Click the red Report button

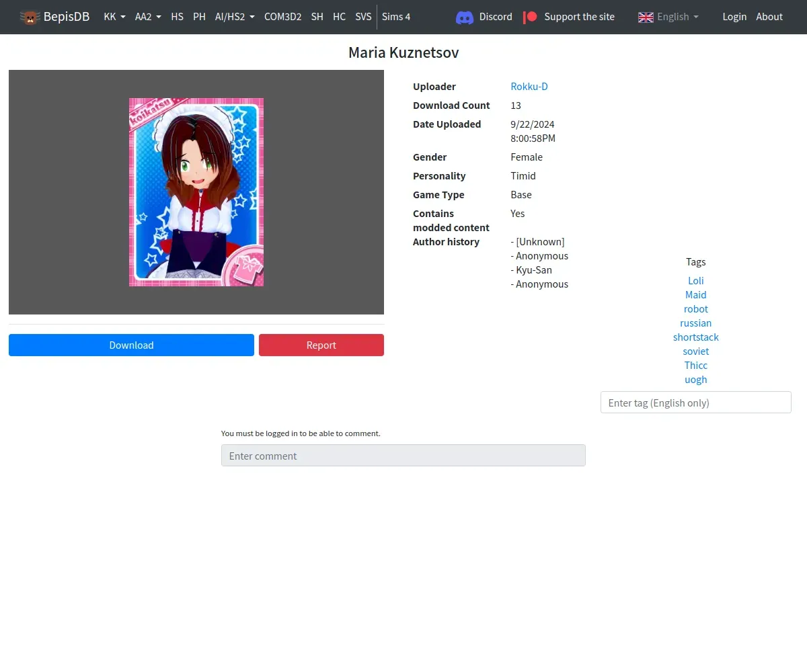tap(321, 345)
